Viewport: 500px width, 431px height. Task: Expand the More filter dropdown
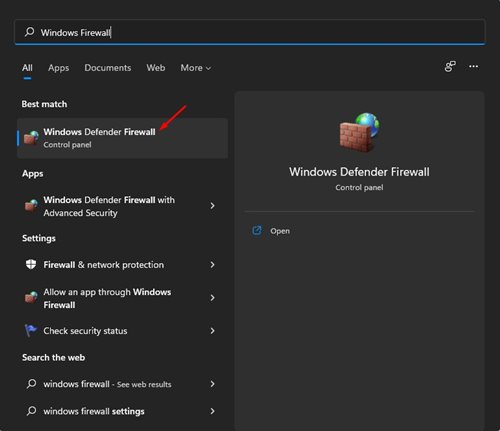pos(196,68)
